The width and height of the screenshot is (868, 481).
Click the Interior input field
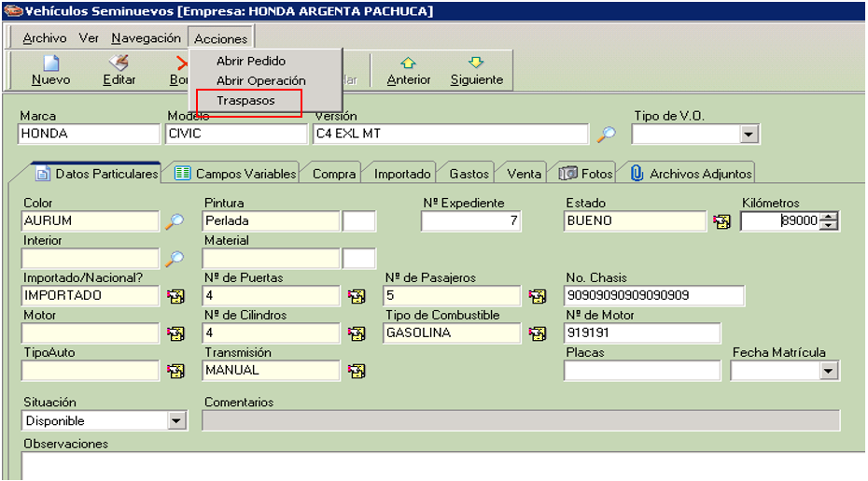(91, 258)
